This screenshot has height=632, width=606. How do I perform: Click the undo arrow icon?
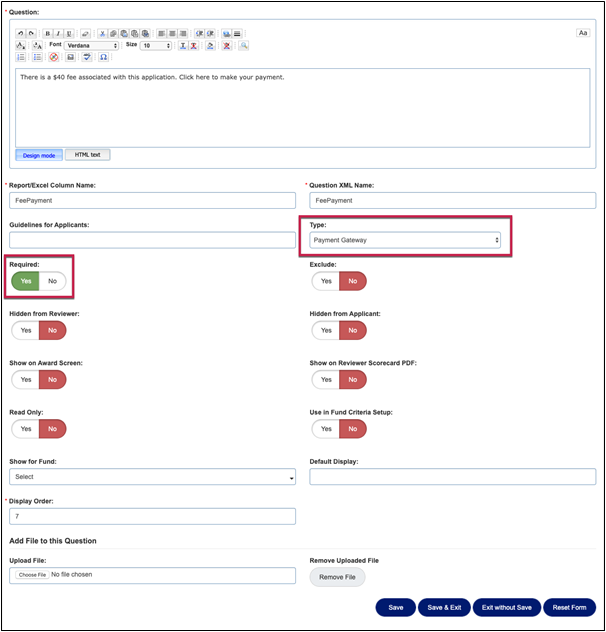[22, 33]
